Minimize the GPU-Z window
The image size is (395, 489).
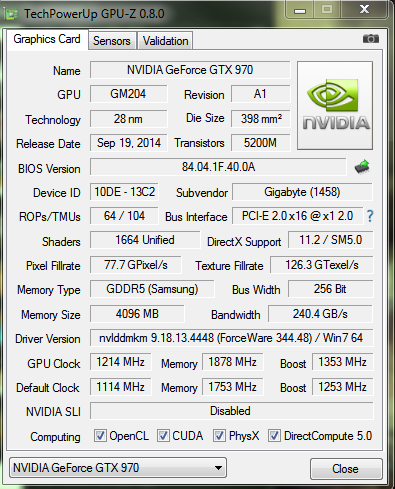pos(300,10)
